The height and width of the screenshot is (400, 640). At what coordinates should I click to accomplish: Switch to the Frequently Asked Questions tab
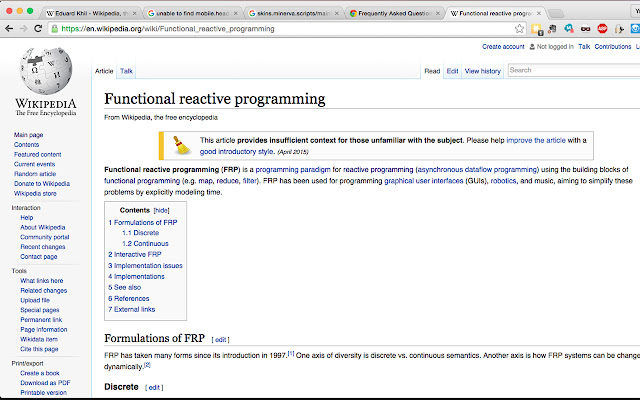pyautogui.click(x=394, y=13)
